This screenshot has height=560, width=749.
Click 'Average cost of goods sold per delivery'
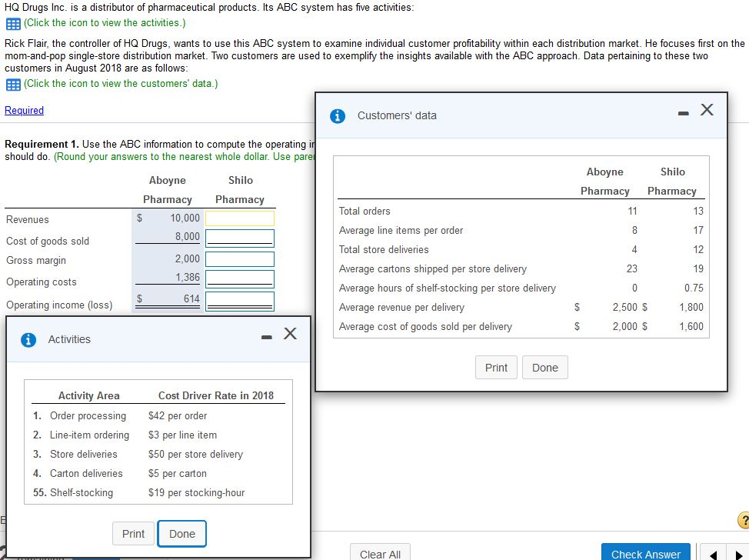point(425,327)
